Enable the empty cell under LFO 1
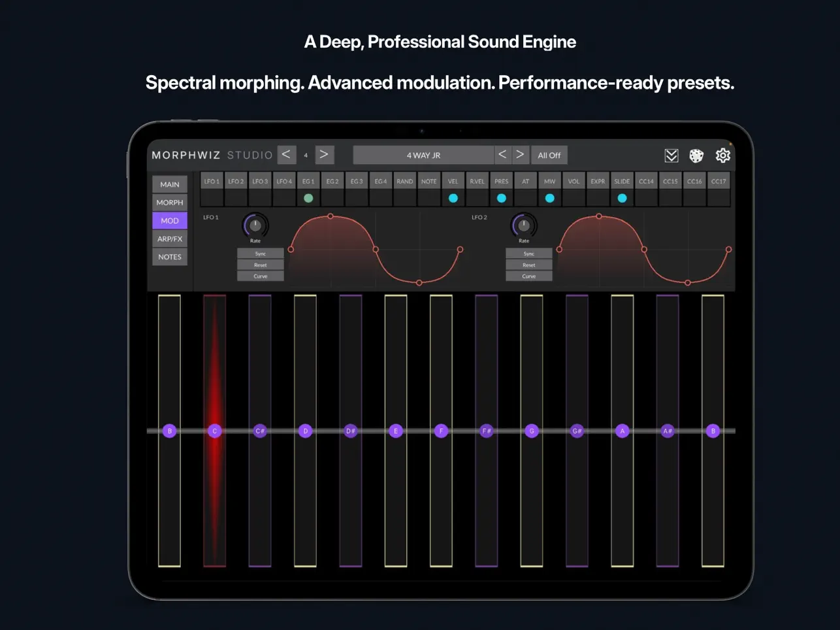Viewport: 840px width, 630px height. point(212,198)
